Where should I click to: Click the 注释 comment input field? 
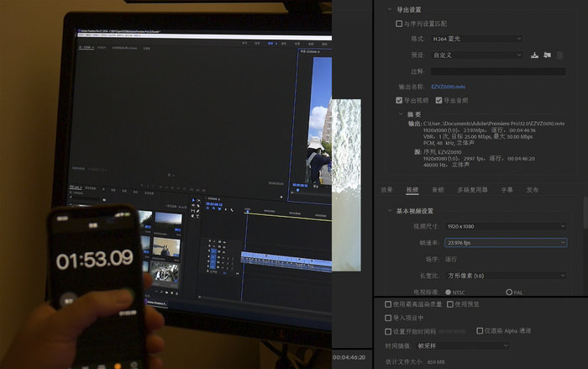pyautogui.click(x=498, y=71)
